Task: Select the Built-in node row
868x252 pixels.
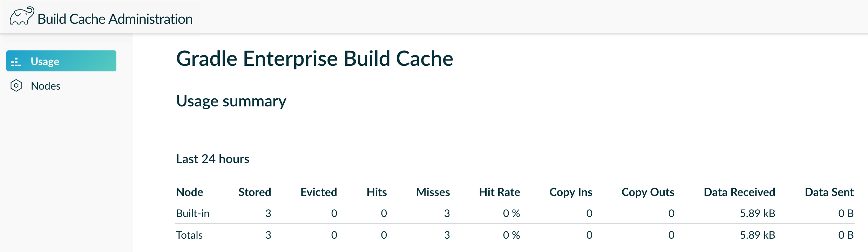Action: 193,213
